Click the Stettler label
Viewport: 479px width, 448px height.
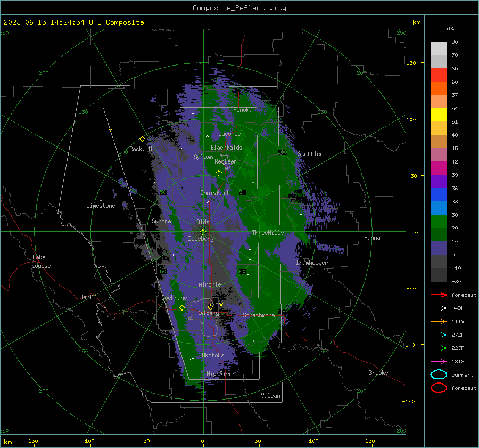click(310, 154)
